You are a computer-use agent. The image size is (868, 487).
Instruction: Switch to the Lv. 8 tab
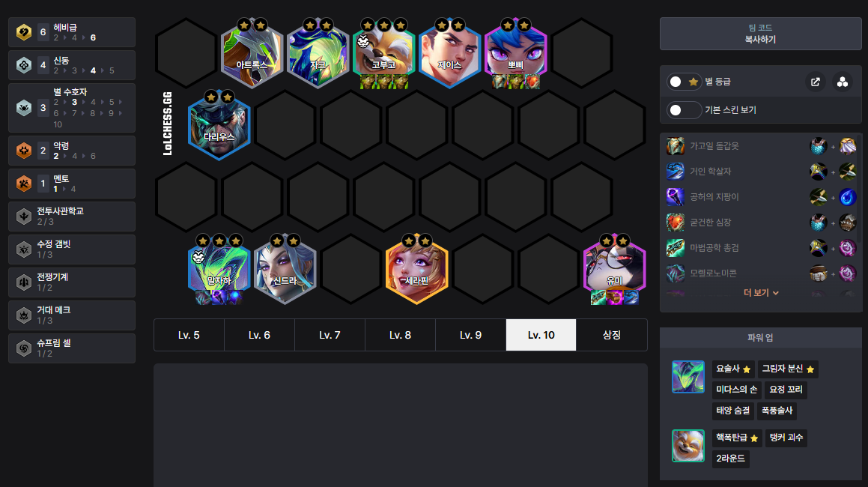coord(400,335)
